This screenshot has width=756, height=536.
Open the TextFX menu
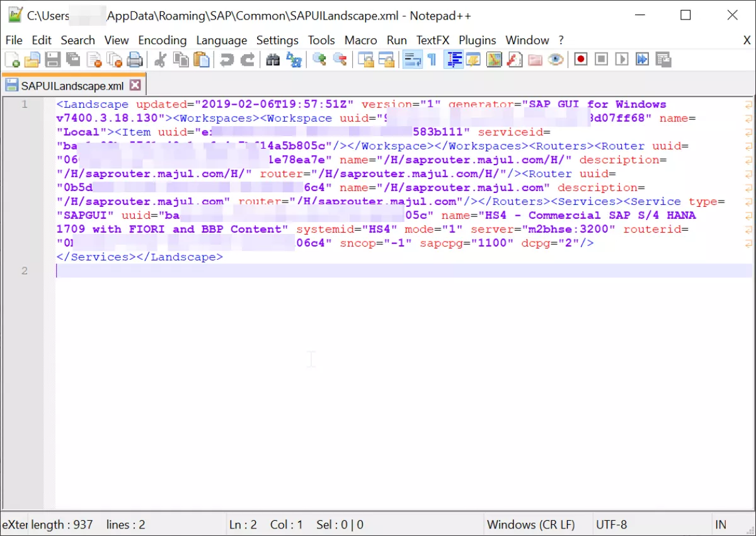(433, 40)
